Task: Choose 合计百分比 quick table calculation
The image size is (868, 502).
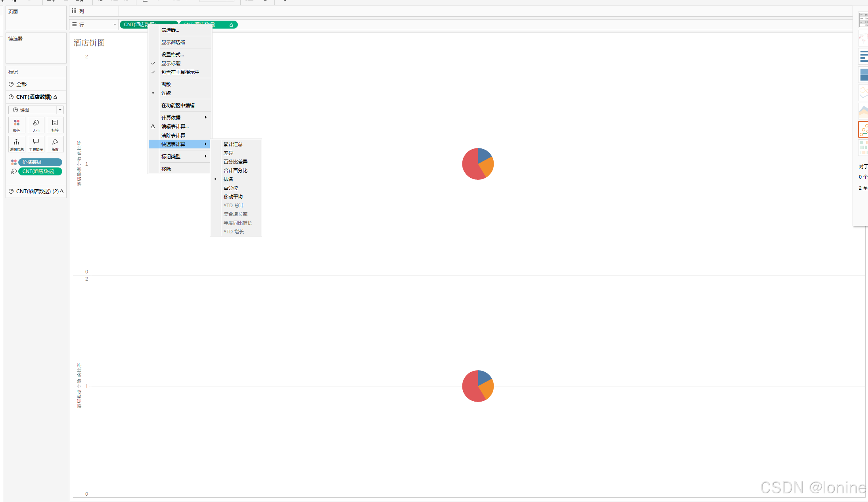Action: tap(235, 171)
